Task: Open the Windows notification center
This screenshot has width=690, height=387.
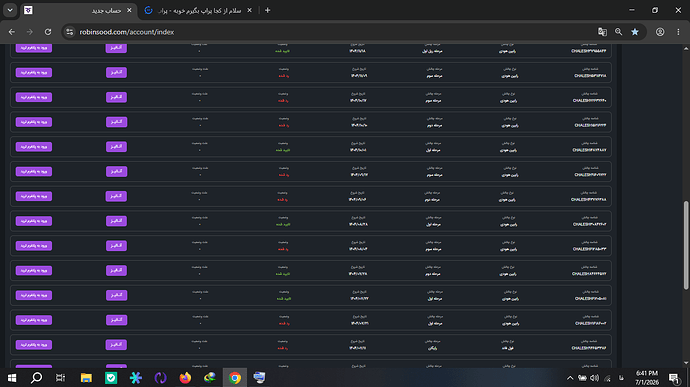Action: click(674, 378)
